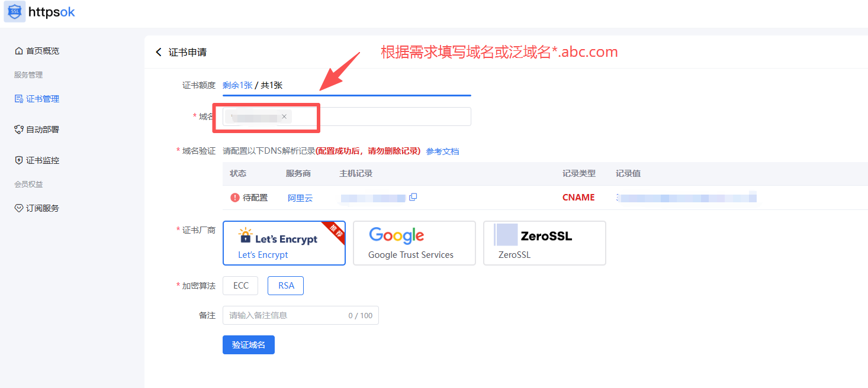
Task: Remove the domain tag with its x
Action: 284,117
